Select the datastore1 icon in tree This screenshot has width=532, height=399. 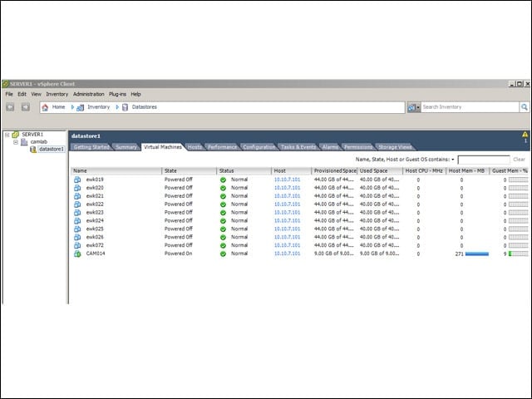(33, 150)
